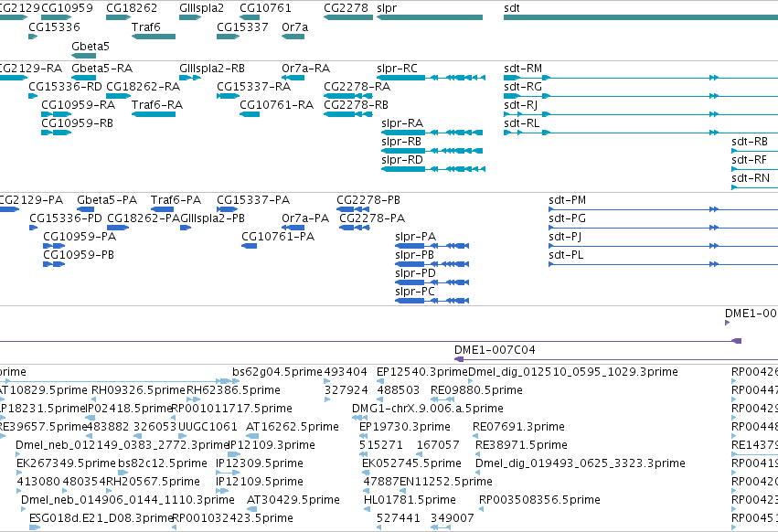Screen dimensions: 778x532
Task: Select EST AT16262.5prime
Action: (x=293, y=427)
